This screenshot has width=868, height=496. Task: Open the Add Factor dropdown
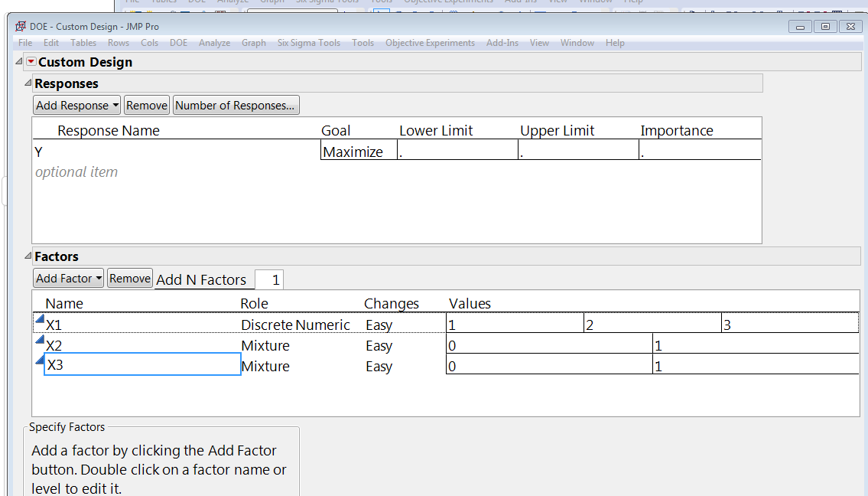coord(68,278)
